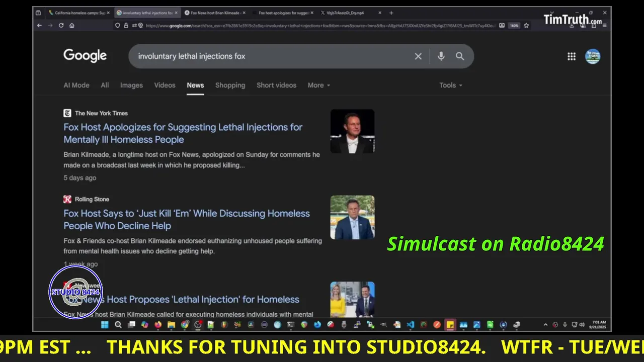
Task: Open Fox Host Says 'Just Kill 'Em' headline
Action: click(187, 220)
